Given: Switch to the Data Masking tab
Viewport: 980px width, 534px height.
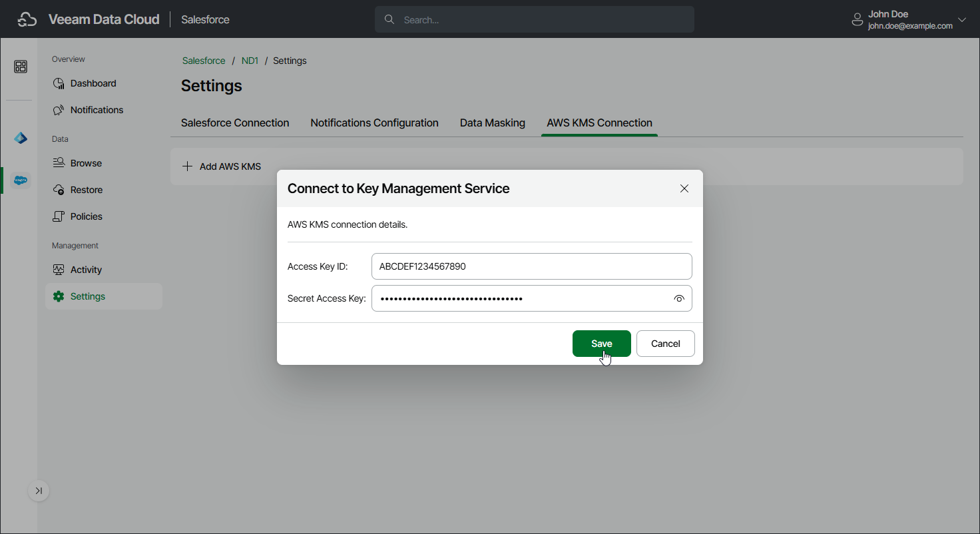Looking at the screenshot, I should click(x=493, y=123).
